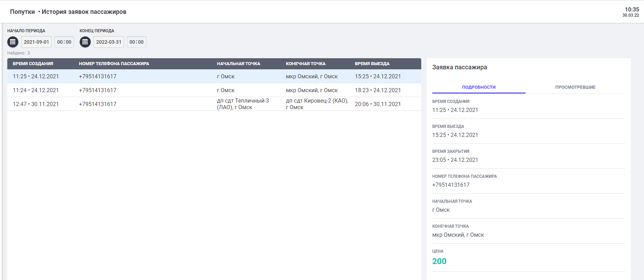Screen dimensions: 644x280
Task: Click the end date field 2022-03-31
Action: tap(109, 42)
